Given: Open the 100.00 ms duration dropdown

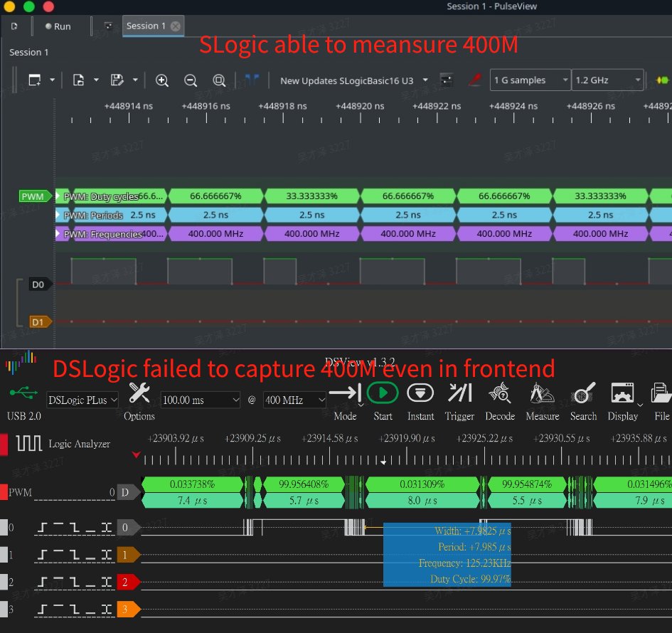Looking at the screenshot, I should point(200,400).
